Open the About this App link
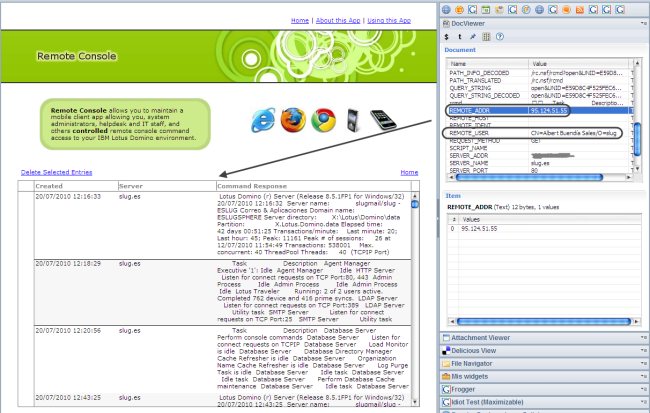 pos(338,20)
